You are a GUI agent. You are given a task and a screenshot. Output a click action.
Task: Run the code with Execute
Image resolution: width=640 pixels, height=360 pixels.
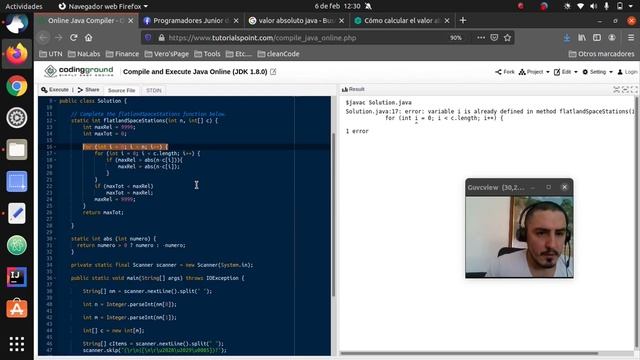point(55,90)
